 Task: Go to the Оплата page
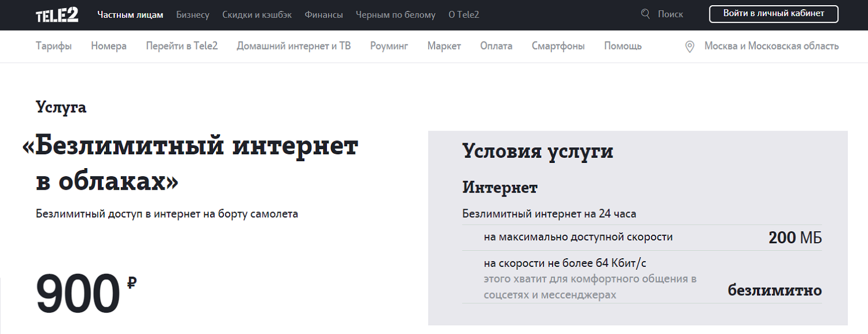click(x=496, y=46)
